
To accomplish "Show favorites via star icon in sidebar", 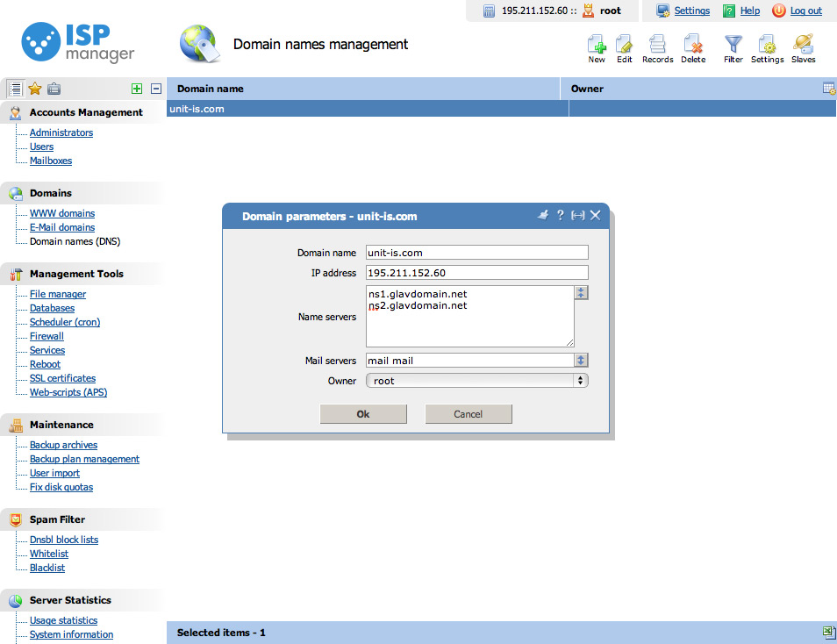I will [x=35, y=89].
